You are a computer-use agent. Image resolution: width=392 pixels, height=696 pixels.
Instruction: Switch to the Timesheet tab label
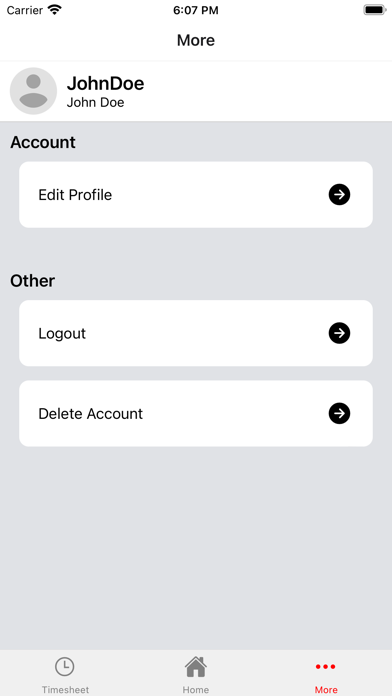coord(65,690)
